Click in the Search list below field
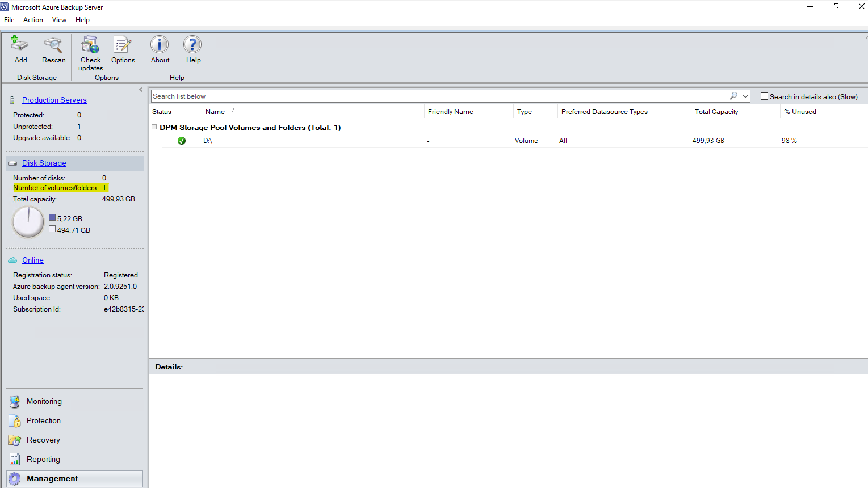Viewport: 868px width, 488px height. (x=440, y=96)
